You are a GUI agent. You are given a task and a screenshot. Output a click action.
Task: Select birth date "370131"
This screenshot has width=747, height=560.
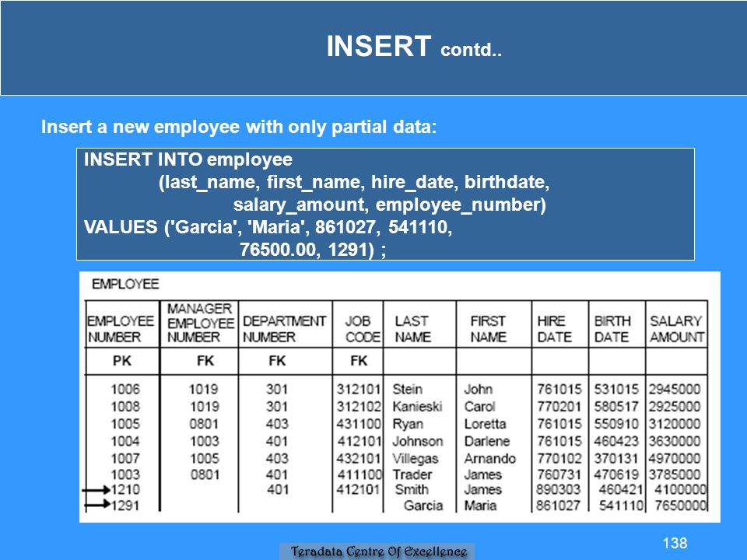click(616, 458)
